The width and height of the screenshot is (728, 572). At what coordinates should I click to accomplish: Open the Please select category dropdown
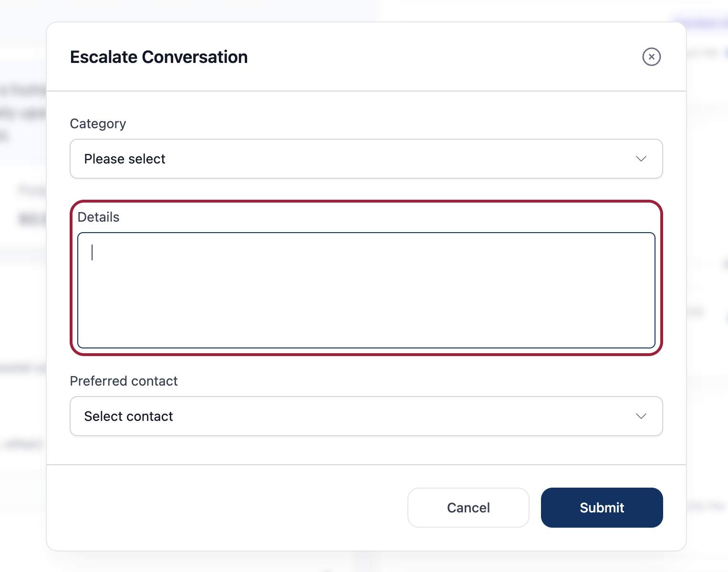366,159
